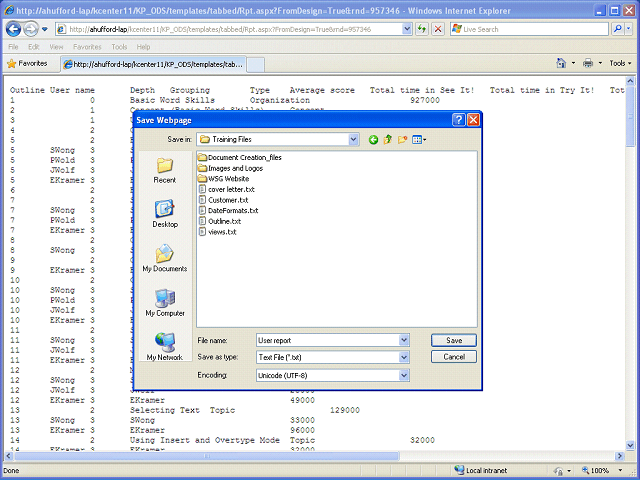Click the Home icon in the command bar
Viewport: 640px width, 480px height.
click(x=561, y=63)
